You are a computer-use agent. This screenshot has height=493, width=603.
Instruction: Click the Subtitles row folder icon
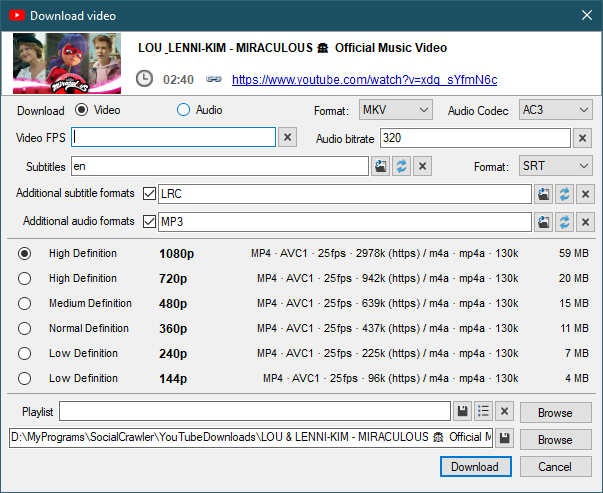[x=381, y=166]
